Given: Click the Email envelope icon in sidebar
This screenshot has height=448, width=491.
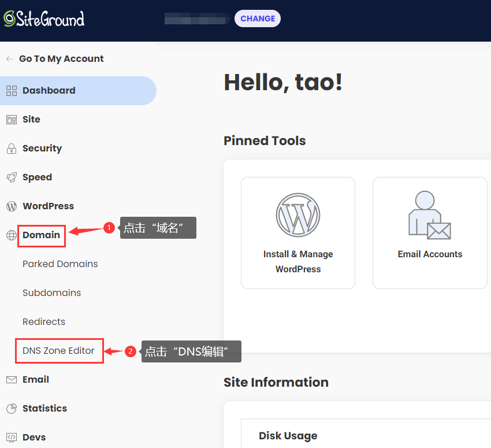Looking at the screenshot, I should tap(12, 380).
